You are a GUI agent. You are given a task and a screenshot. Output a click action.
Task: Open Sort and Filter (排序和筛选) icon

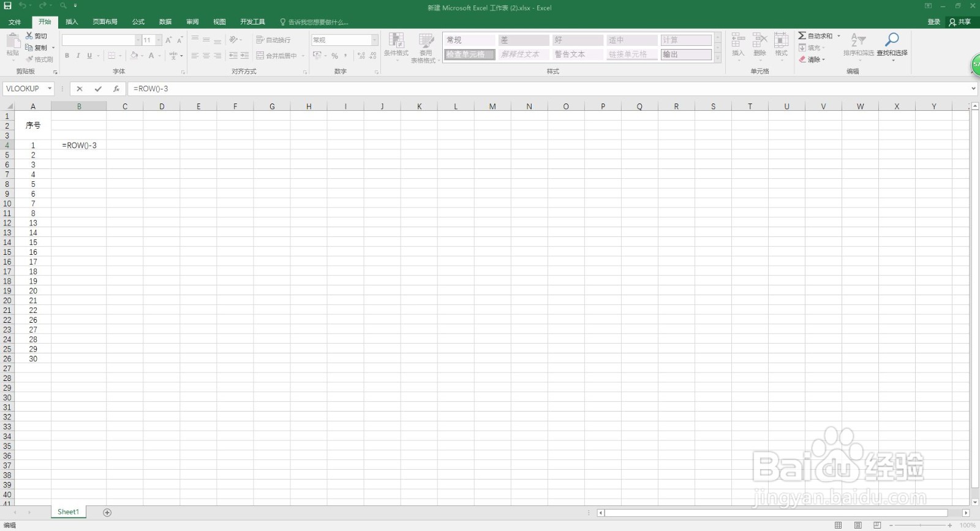pyautogui.click(x=858, y=40)
